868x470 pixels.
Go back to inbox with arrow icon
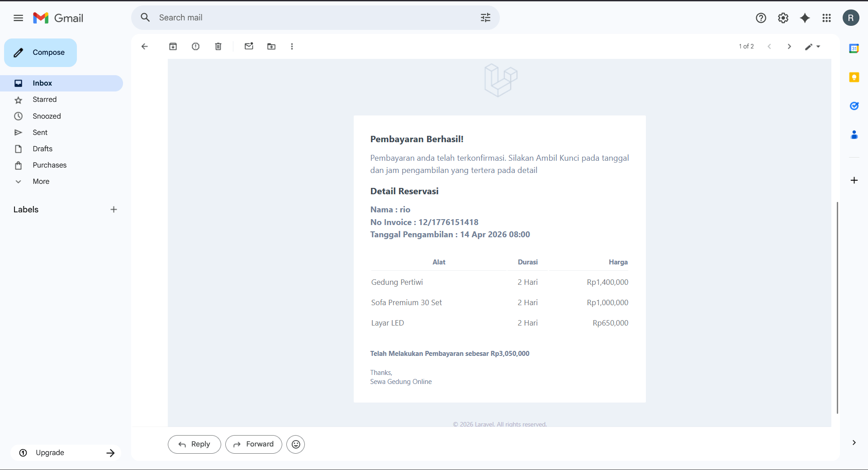point(145,46)
